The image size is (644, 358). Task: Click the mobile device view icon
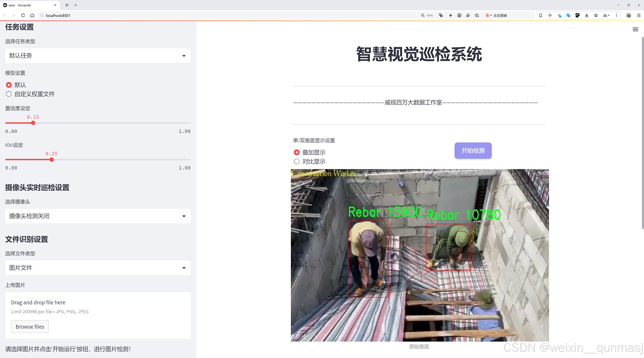541,16
